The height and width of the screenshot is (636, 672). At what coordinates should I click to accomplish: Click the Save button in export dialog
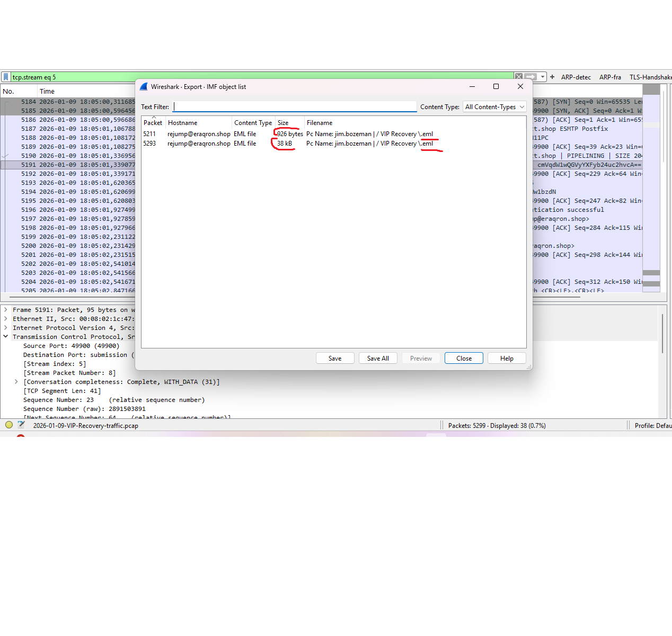[x=335, y=358]
